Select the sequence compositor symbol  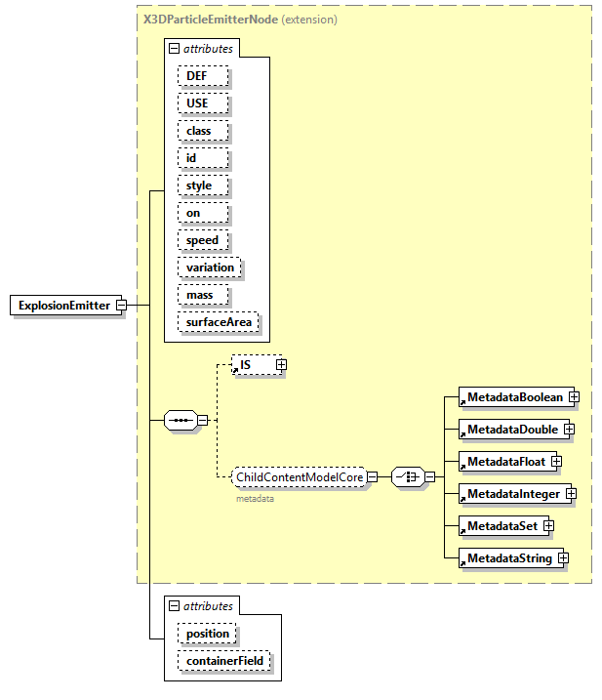click(x=181, y=420)
